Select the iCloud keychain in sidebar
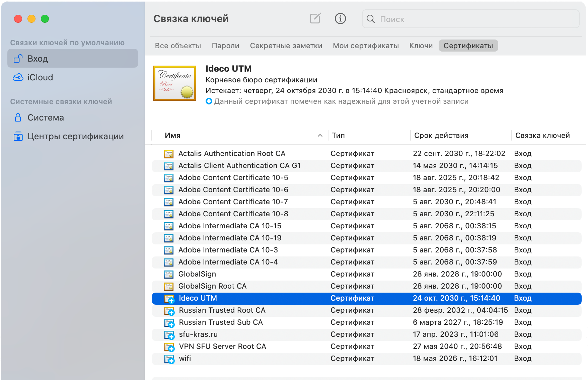The width and height of the screenshot is (588, 380). 40,77
